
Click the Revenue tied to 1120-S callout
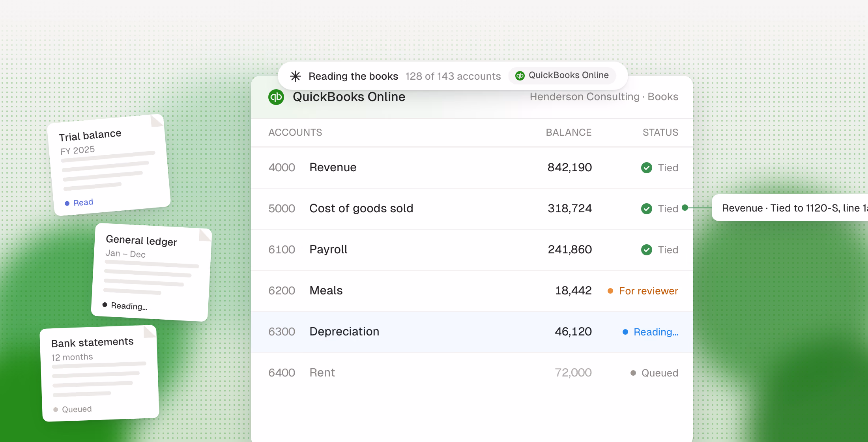[790, 208]
